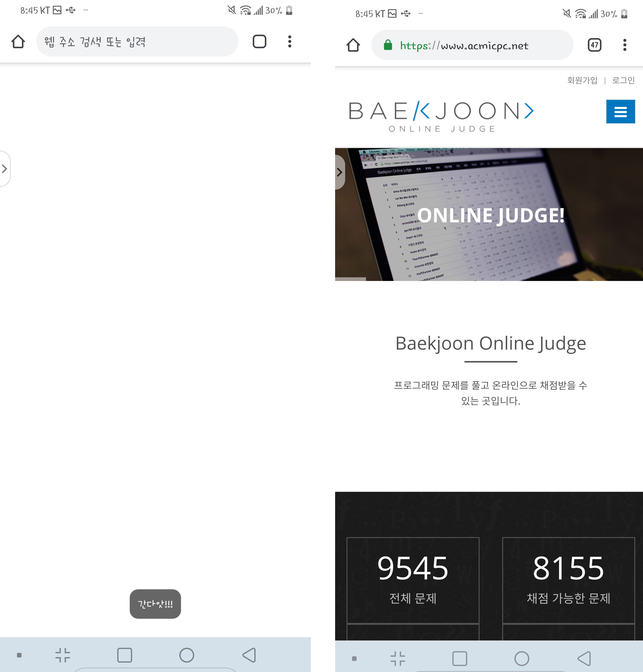This screenshot has height=672, width=643.
Task: Open three-dot menu in left browser
Action: (x=290, y=42)
